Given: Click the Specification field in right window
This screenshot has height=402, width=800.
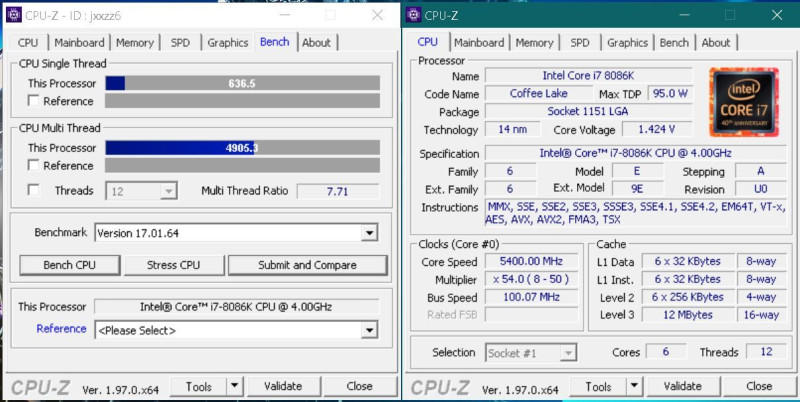Looking at the screenshot, I should tap(636, 154).
